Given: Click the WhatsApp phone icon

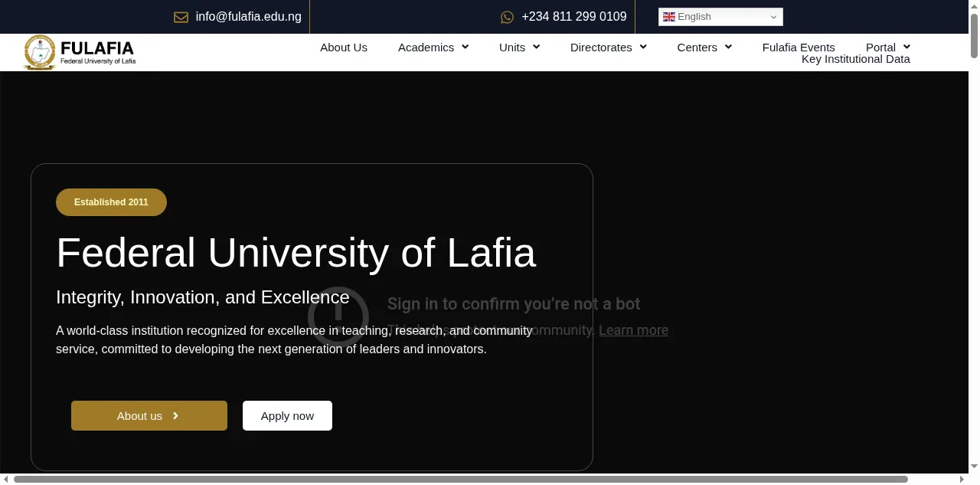Looking at the screenshot, I should point(507,17).
